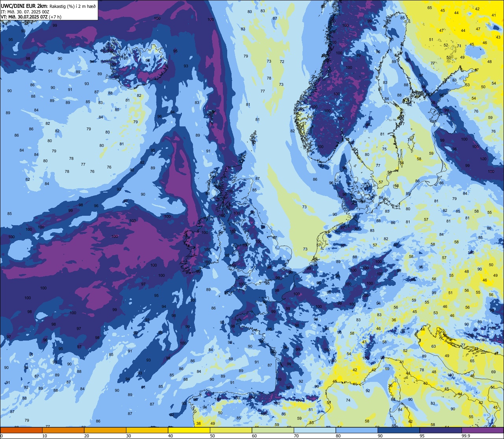Click the valid time line VT: Mið. 30.07.2025 07Z (+7 h)

click(x=31, y=17)
